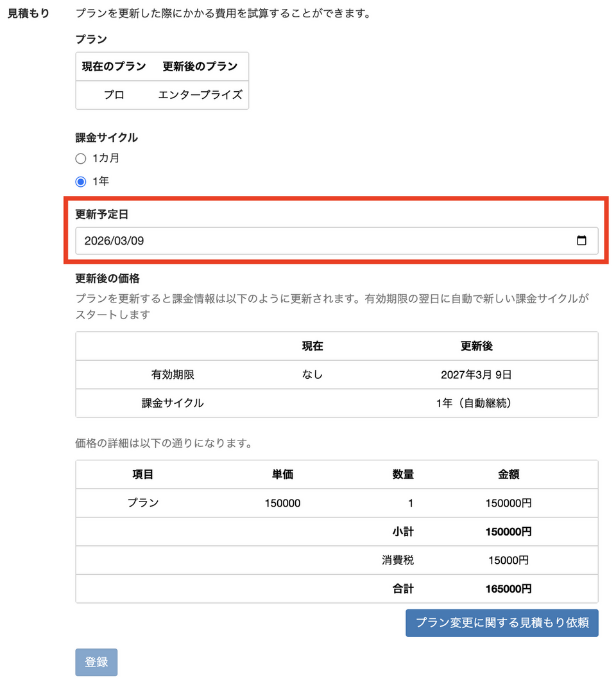Click the 見積もり section heading
616x680 pixels.
coord(28,13)
